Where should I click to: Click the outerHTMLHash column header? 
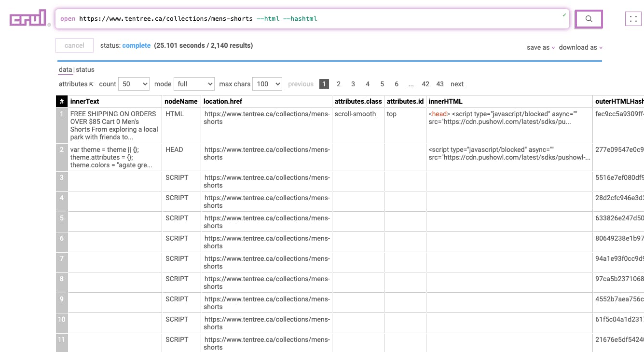[x=619, y=101]
